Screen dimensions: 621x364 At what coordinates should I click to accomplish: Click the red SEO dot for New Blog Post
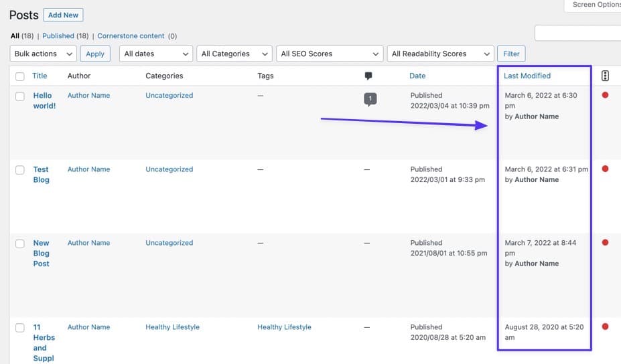coord(605,243)
